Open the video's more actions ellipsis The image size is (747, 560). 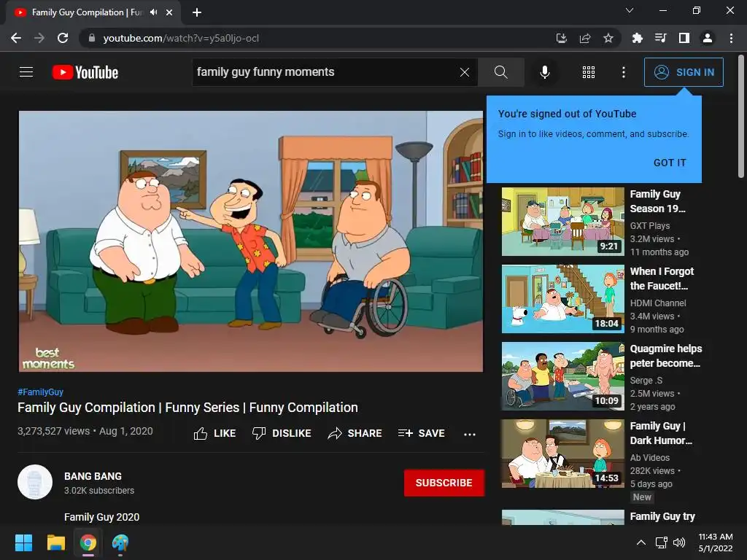(x=470, y=435)
